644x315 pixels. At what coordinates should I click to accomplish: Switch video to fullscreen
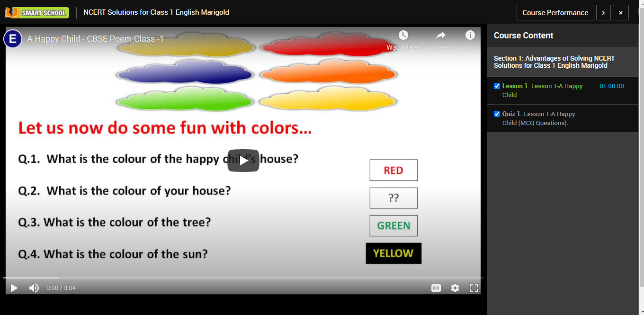click(474, 288)
